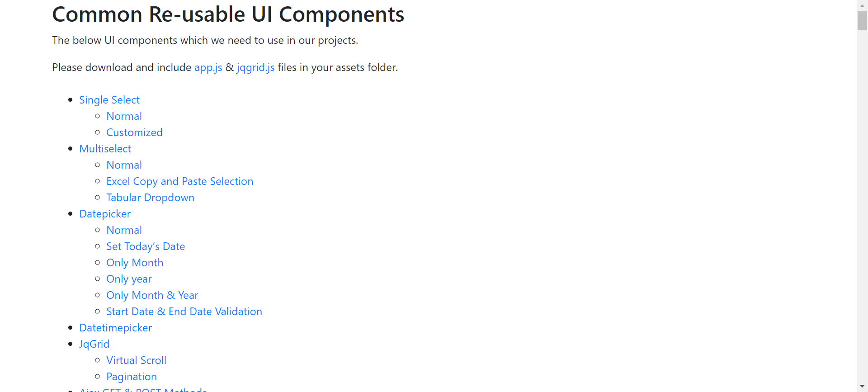Open Excel Copy and Paste Selection

pyautogui.click(x=179, y=181)
